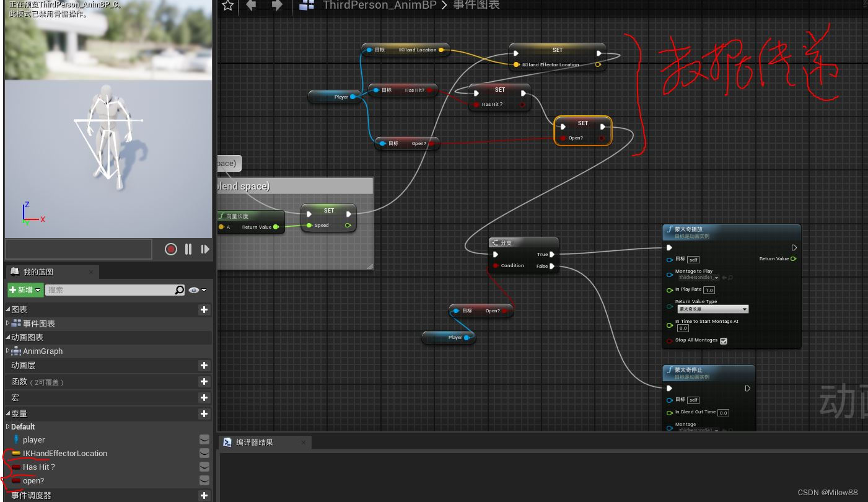Viewport: 868px width, 502px height.
Task: Click the 分支 node title
Action: point(506,242)
